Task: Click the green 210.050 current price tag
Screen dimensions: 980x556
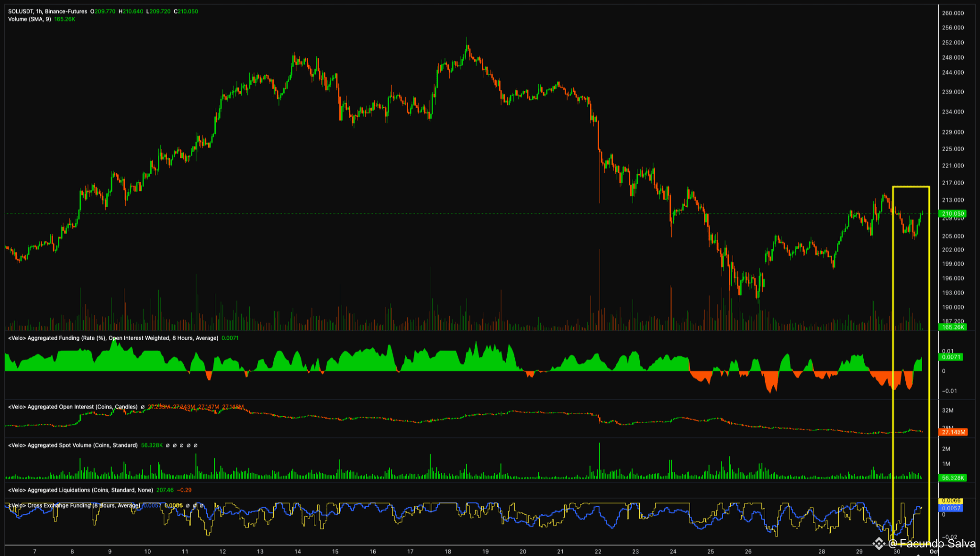Action: coord(953,213)
